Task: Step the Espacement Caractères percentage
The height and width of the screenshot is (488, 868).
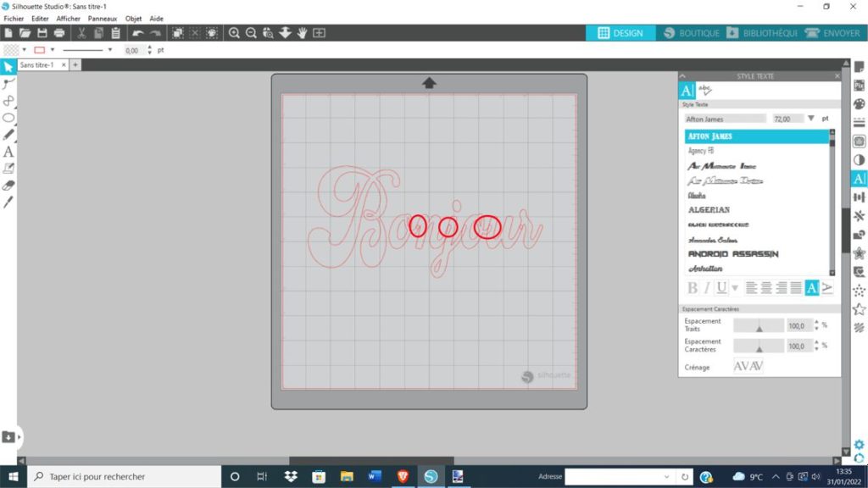Action: click(x=816, y=346)
